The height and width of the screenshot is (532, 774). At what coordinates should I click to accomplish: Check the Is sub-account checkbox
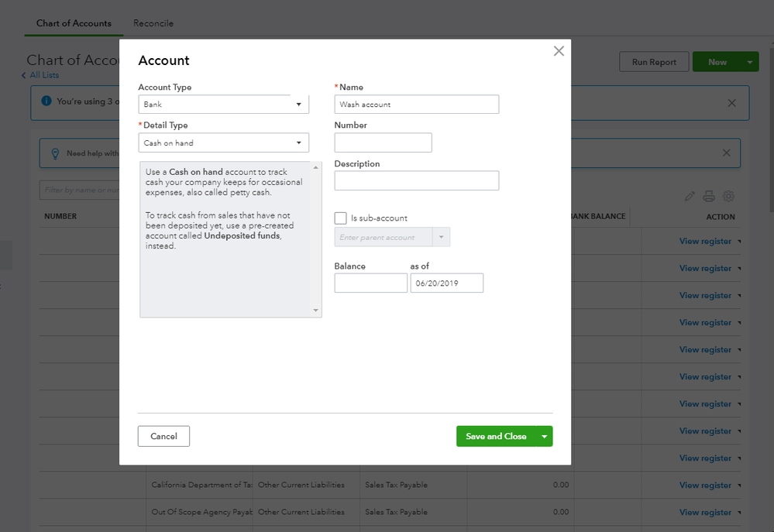(340, 218)
